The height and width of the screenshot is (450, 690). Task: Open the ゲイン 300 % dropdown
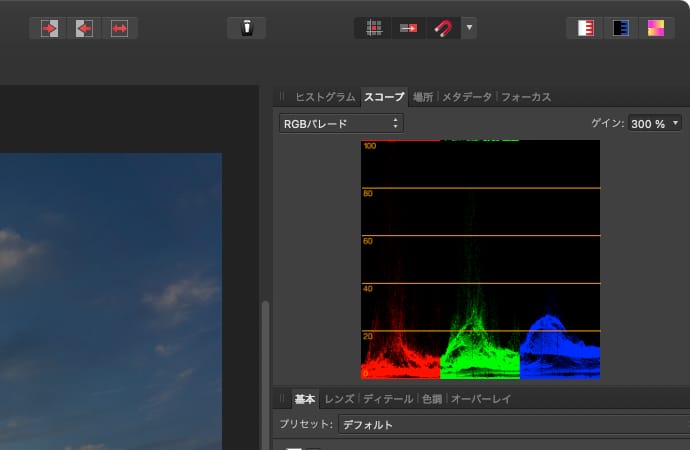tap(655, 124)
